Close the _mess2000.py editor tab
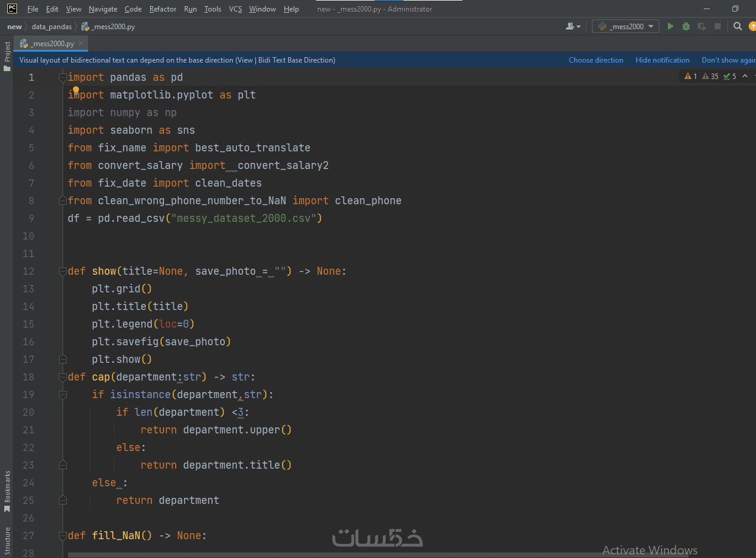This screenshot has width=756, height=558. (81, 43)
